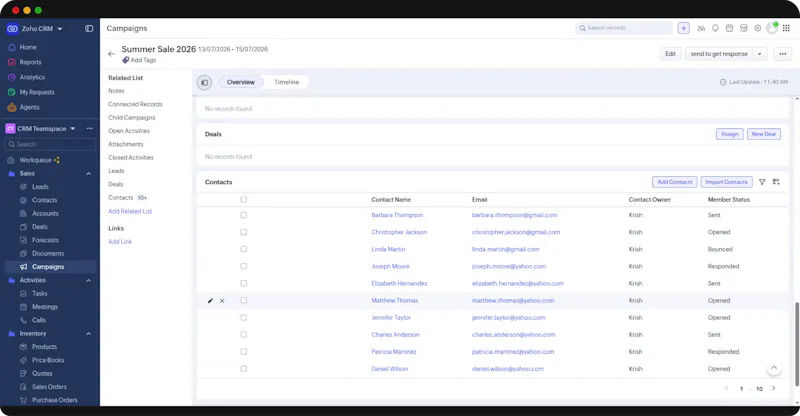Click the Add Contacts button
The width and height of the screenshot is (800, 416).
click(x=674, y=182)
